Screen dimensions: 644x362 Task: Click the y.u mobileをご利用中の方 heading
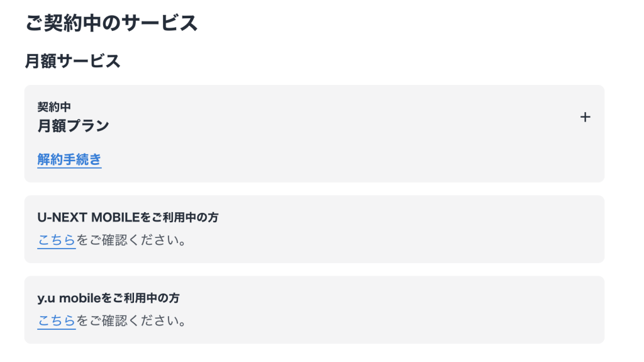tap(113, 298)
